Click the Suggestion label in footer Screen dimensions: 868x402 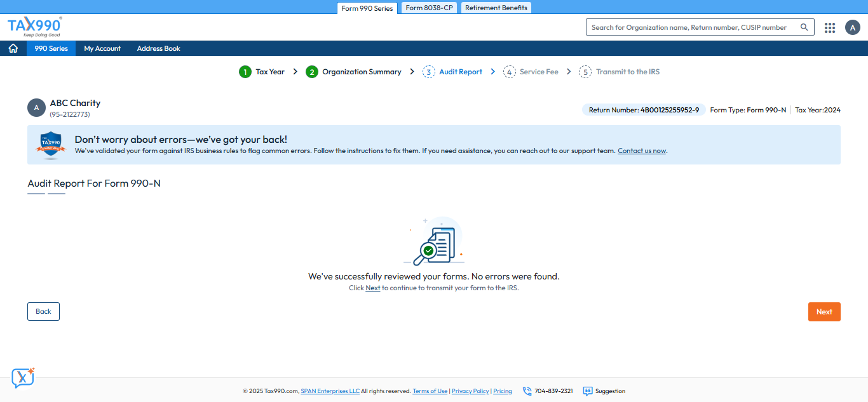click(x=610, y=391)
